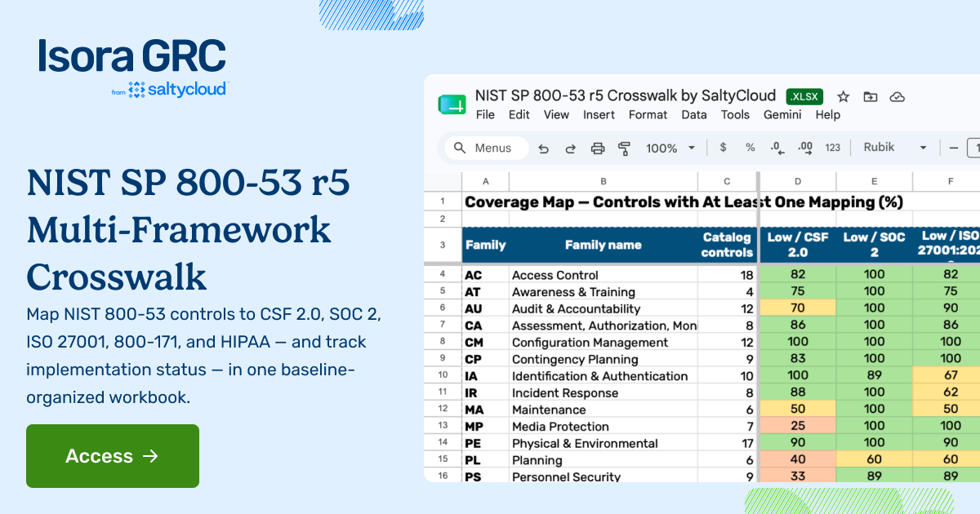980x514 pixels.
Task: Open the Rubik font dropdown
Action: (895, 148)
